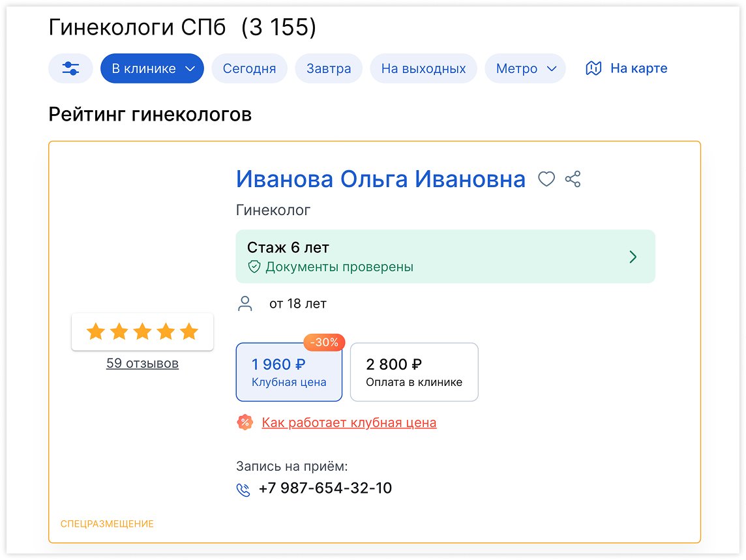Enable the "На выходных" filter

point(423,68)
